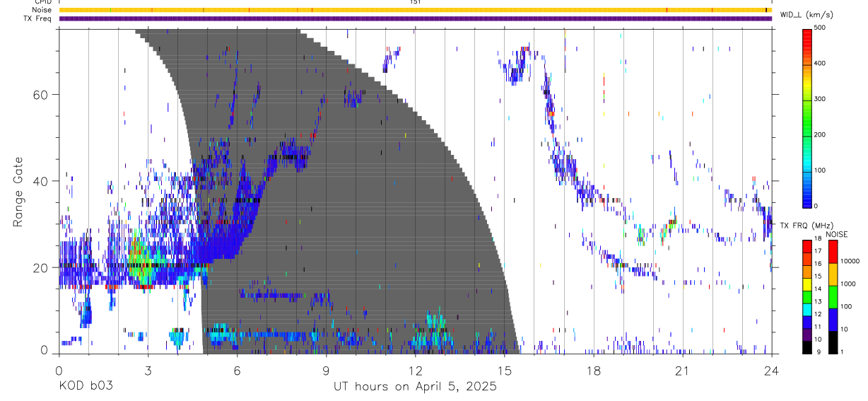Screen dimensions: 868x401
Task: Select the 14 MHz tick label
Action: click(x=819, y=289)
